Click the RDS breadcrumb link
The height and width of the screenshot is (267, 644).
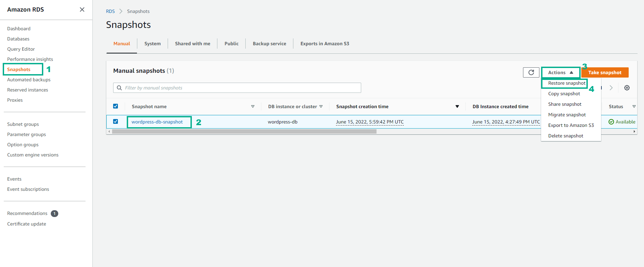click(110, 11)
